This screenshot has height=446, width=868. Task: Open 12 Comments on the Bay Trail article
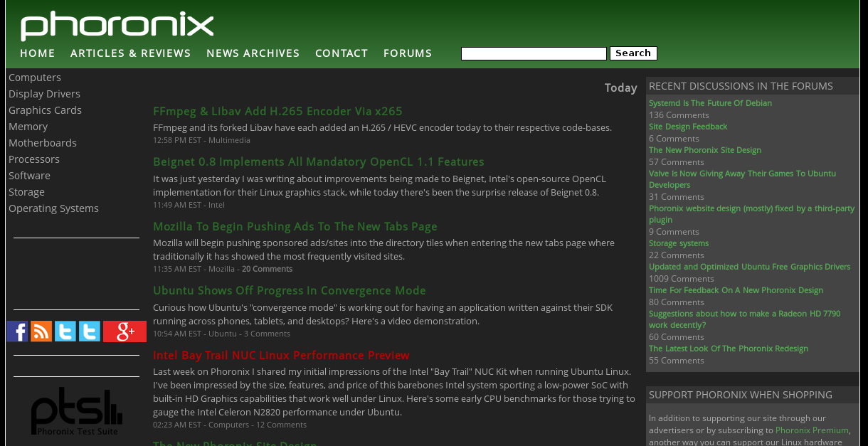pyautogui.click(x=281, y=425)
